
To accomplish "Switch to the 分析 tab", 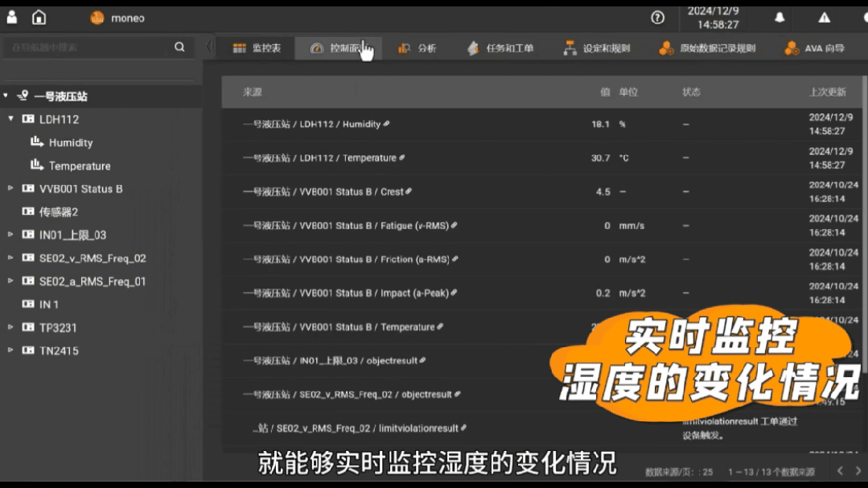I will (x=418, y=48).
